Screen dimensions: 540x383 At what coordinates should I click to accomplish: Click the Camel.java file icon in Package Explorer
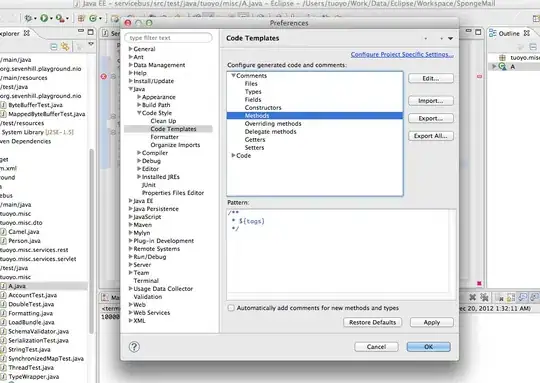pyautogui.click(x=3, y=232)
